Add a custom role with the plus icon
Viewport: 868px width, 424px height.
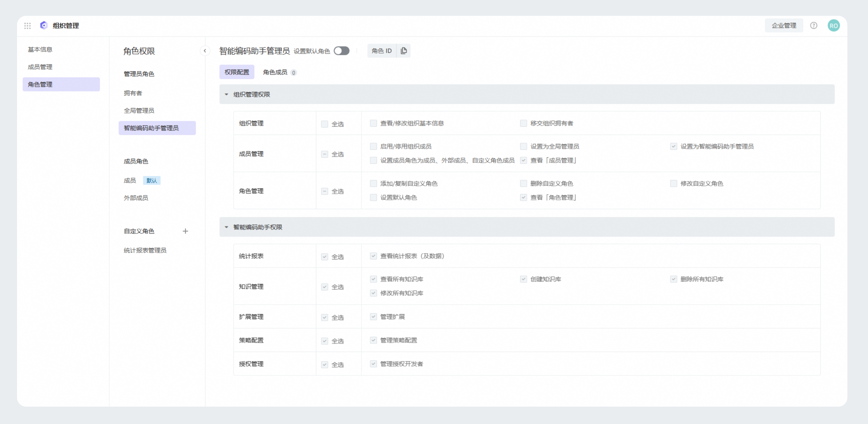[185, 231]
